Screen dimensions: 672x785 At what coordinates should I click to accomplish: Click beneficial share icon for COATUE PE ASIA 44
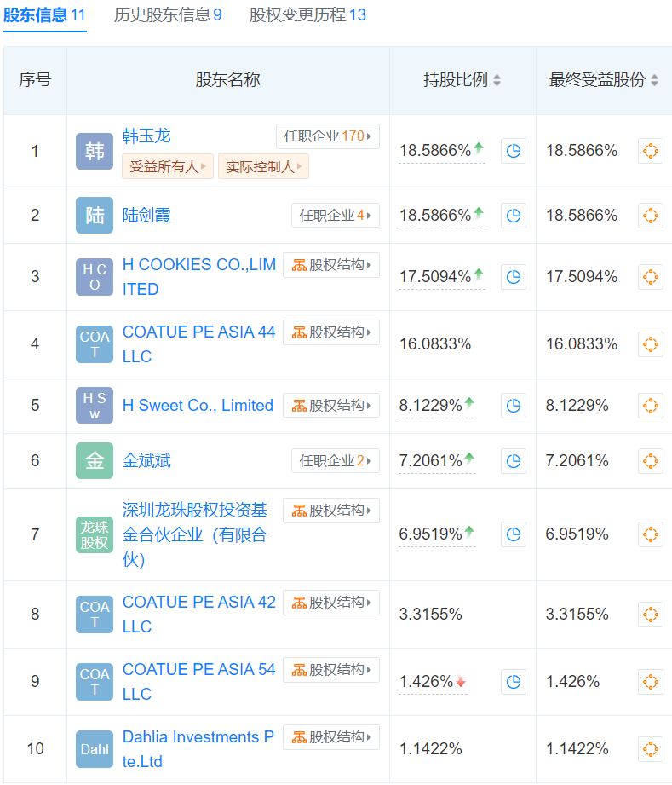pyautogui.click(x=650, y=344)
